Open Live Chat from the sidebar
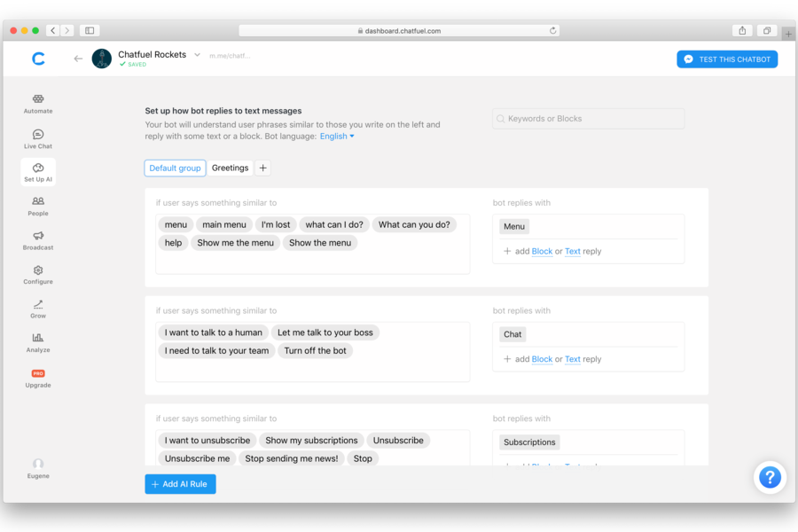 (38, 137)
